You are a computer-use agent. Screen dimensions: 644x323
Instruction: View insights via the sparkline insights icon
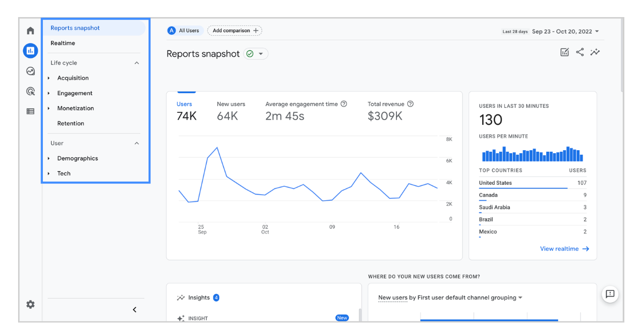(595, 52)
